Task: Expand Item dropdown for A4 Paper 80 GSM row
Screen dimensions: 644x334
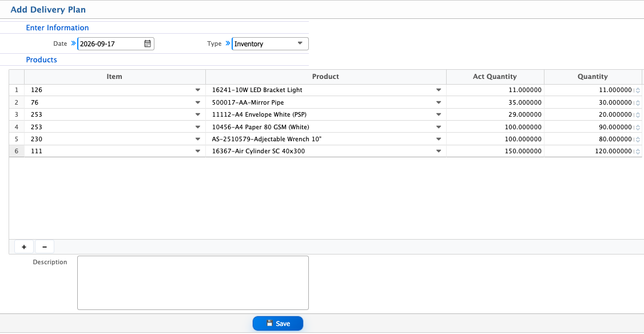Action: pyautogui.click(x=197, y=127)
